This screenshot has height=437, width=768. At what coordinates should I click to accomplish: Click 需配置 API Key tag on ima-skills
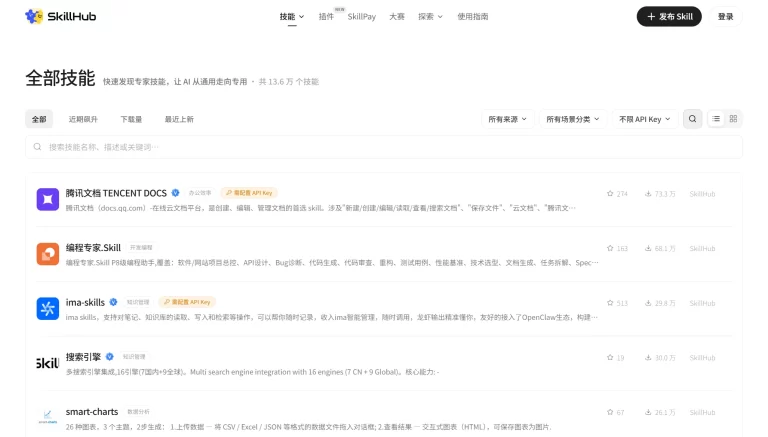[187, 302]
